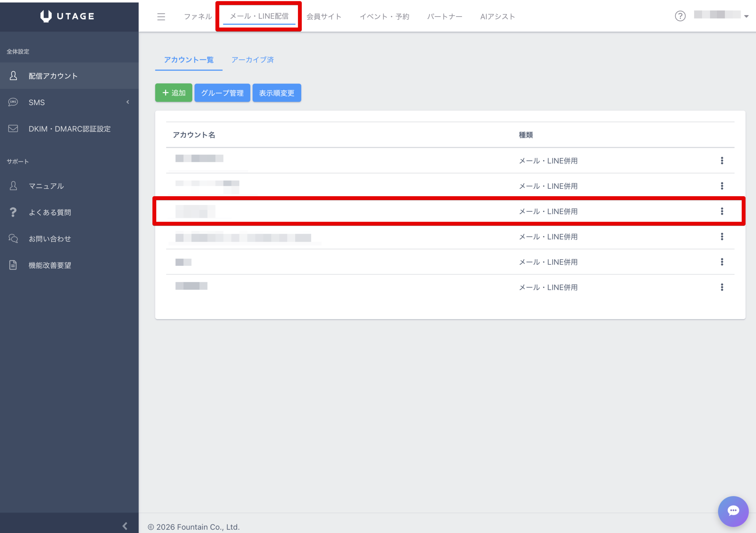Open the お問い合わせ sidebar item
This screenshot has width=756, height=533.
[50, 239]
